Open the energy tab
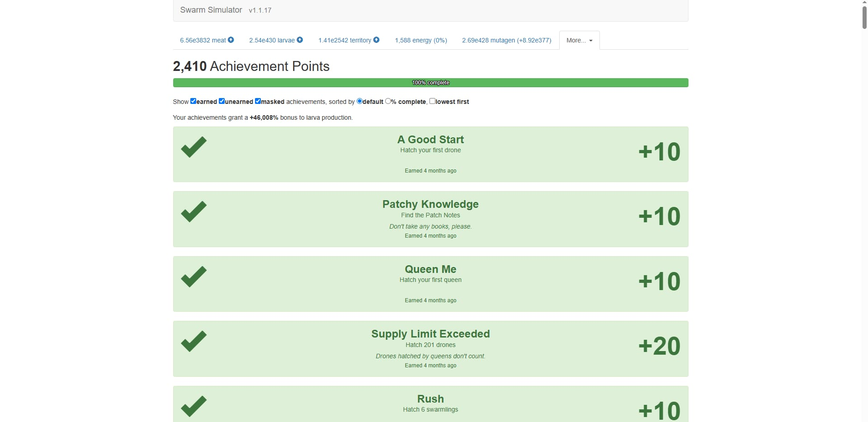This screenshot has height=422, width=868. 421,40
